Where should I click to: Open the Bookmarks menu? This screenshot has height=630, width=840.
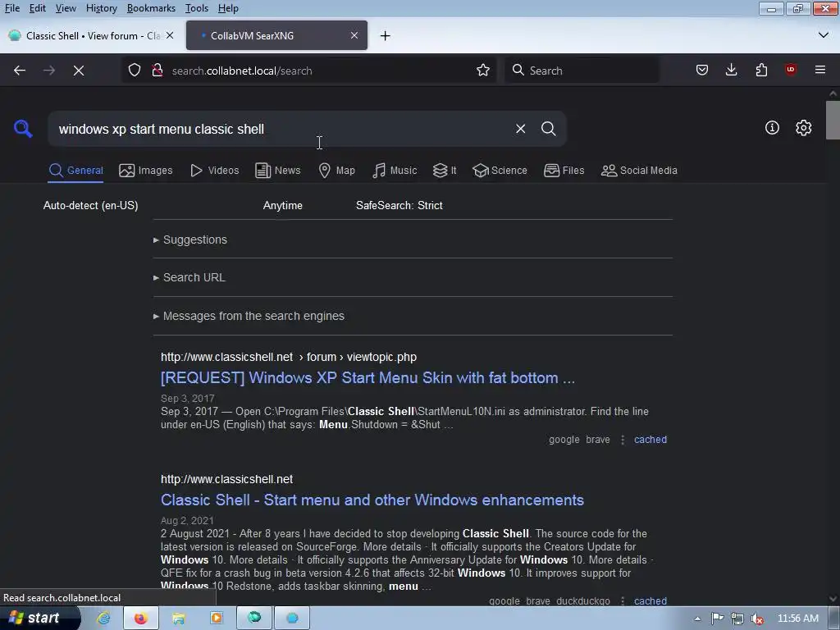point(151,8)
